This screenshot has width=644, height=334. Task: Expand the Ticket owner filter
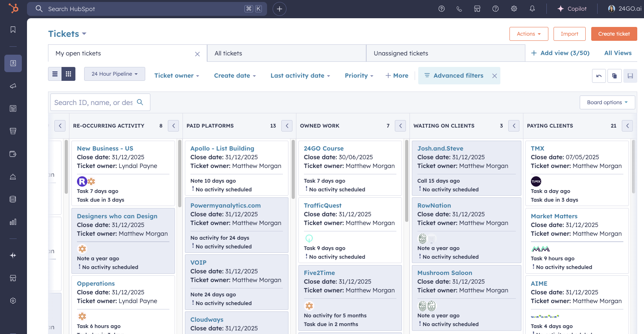pos(177,76)
